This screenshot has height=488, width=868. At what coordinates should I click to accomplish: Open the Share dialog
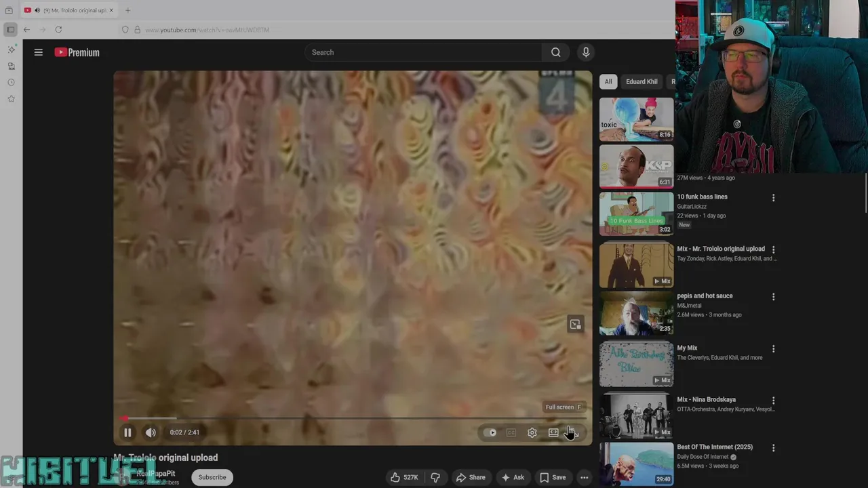(471, 477)
